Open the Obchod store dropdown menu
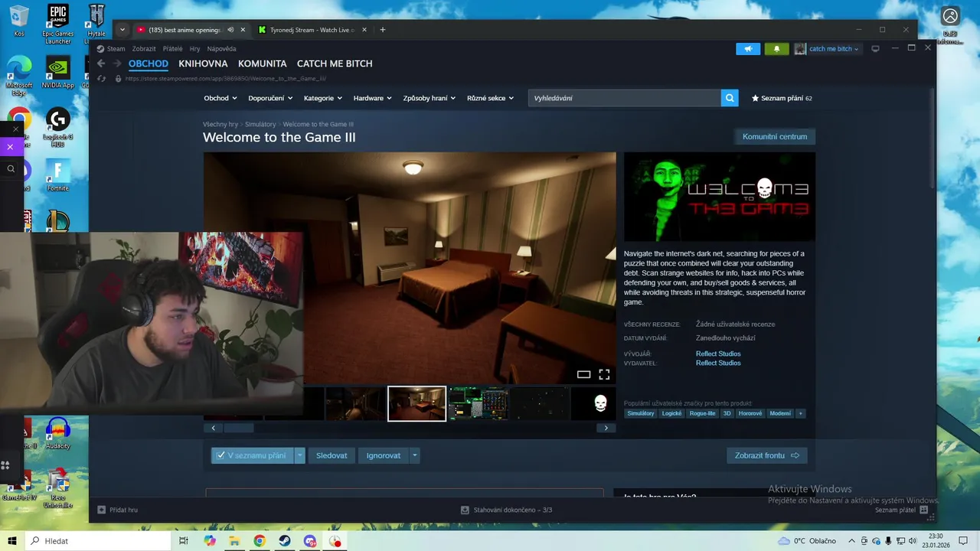Screen dimensions: 980x551 [x=220, y=98]
